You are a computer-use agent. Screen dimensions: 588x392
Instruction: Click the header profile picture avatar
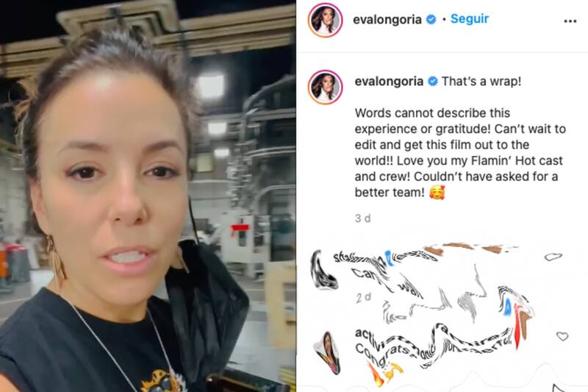325,21
